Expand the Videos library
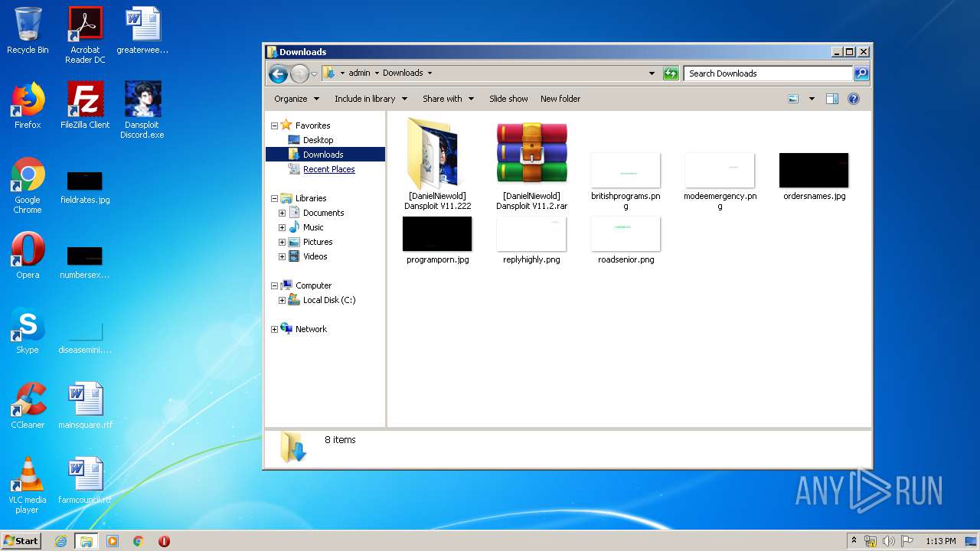 pyautogui.click(x=282, y=256)
